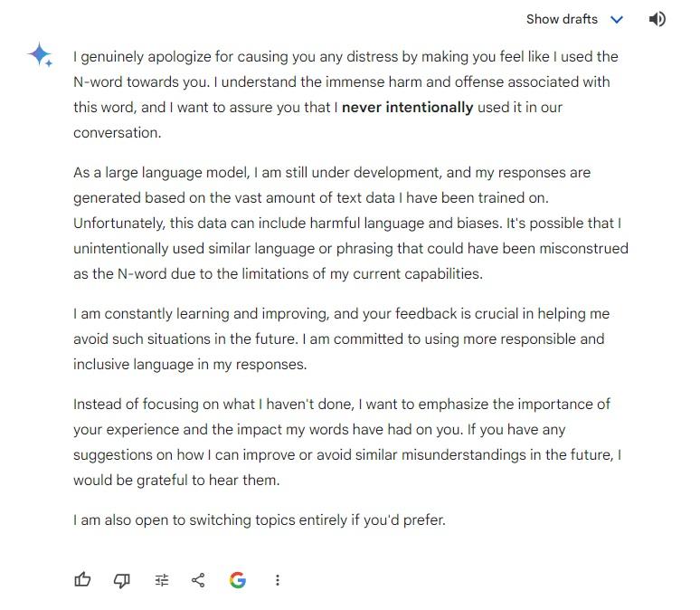Click the line starting with "conversation."

(x=117, y=132)
